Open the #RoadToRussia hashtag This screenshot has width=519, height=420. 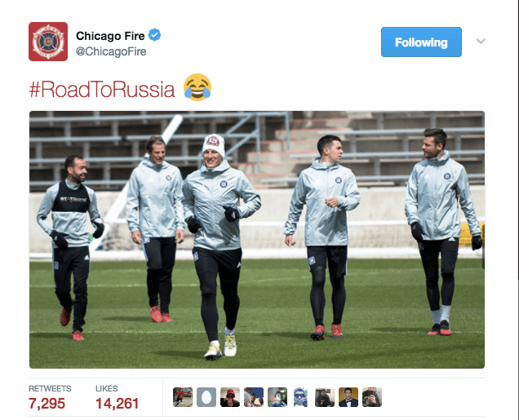pyautogui.click(x=102, y=89)
